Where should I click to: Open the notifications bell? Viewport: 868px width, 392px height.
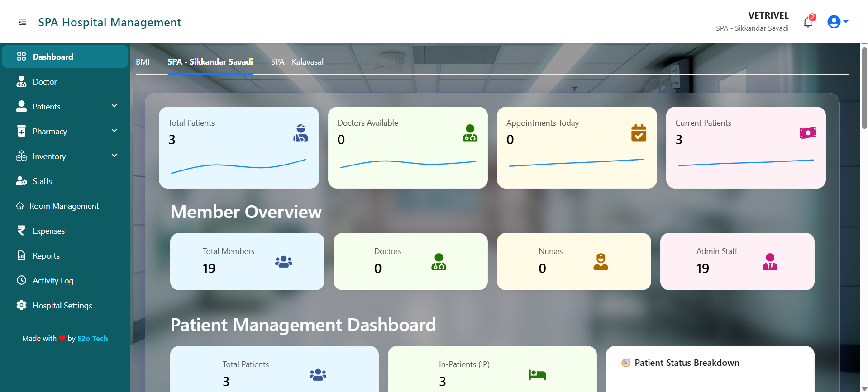[x=808, y=22]
